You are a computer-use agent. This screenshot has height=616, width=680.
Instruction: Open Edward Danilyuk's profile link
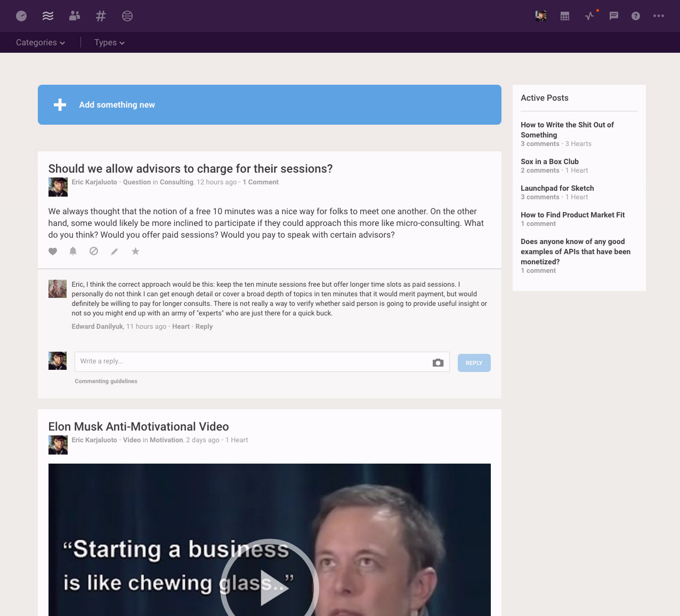98,327
